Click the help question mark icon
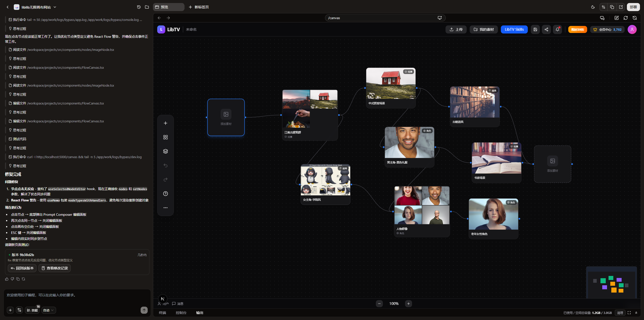Viewport: 644px width, 320px height. click(165, 194)
